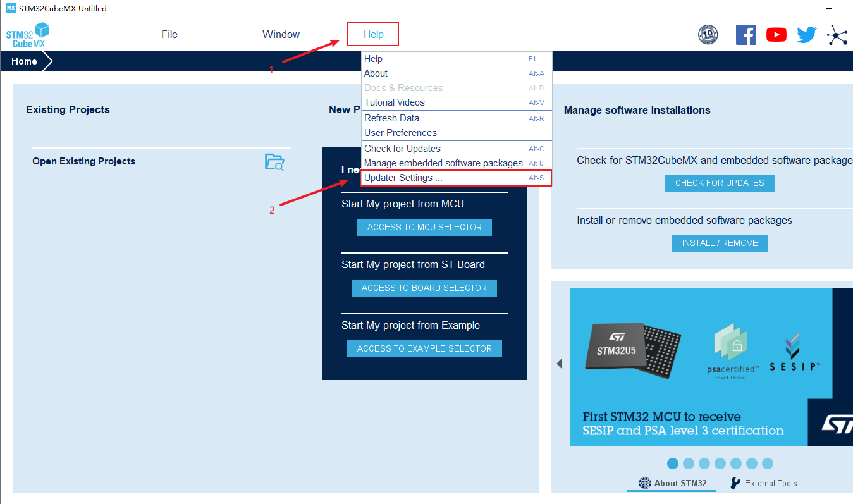Open the File menu
The image size is (853, 504).
(x=169, y=34)
